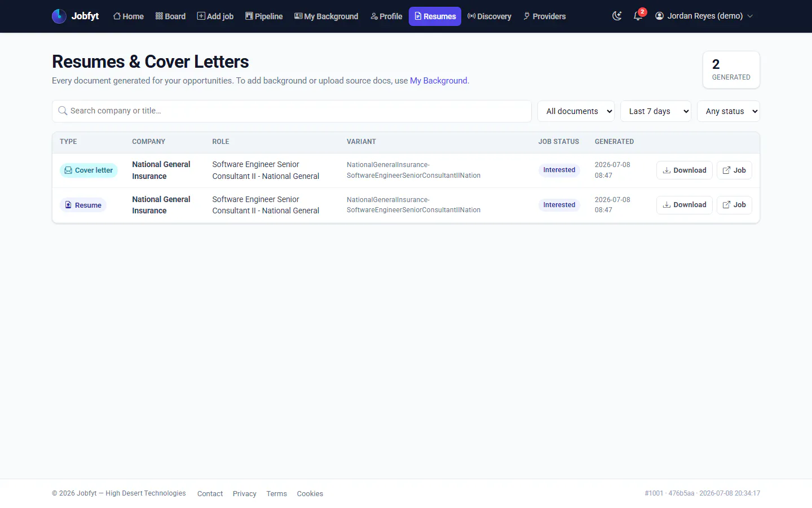Open Last 7 days date dropdown
812x508 pixels.
click(656, 111)
